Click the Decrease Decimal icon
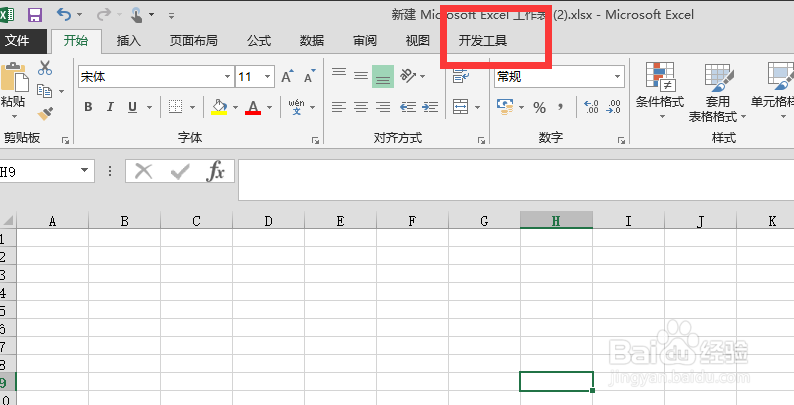The image size is (794, 405). [613, 107]
